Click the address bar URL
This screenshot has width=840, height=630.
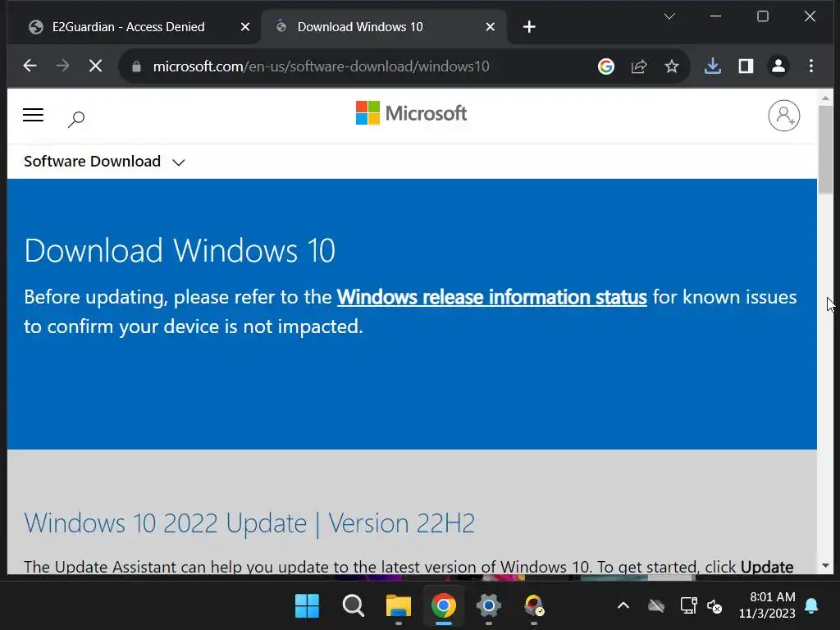pos(321,66)
